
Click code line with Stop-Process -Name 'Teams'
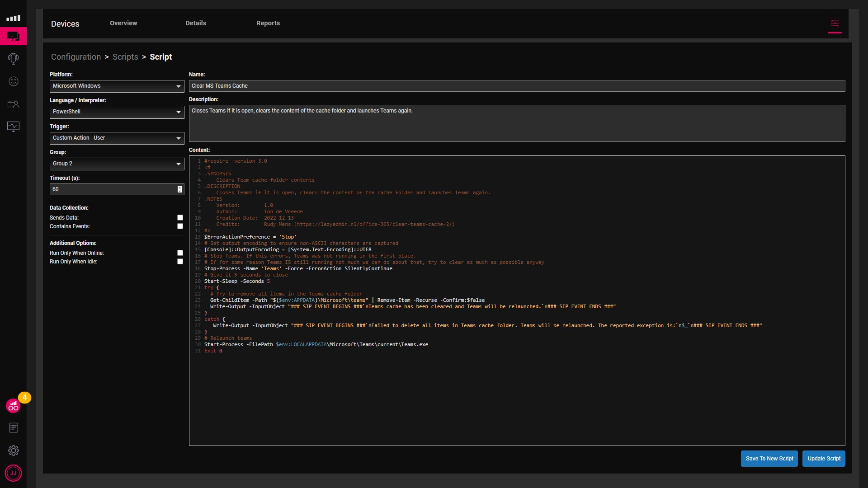point(298,268)
